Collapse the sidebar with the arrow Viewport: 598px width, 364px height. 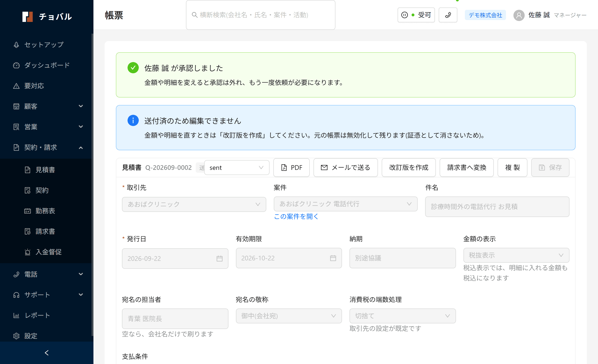[46, 353]
